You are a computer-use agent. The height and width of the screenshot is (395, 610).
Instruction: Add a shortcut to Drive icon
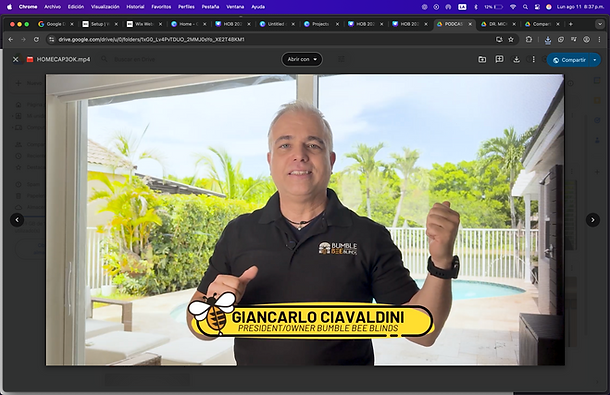coord(482,59)
